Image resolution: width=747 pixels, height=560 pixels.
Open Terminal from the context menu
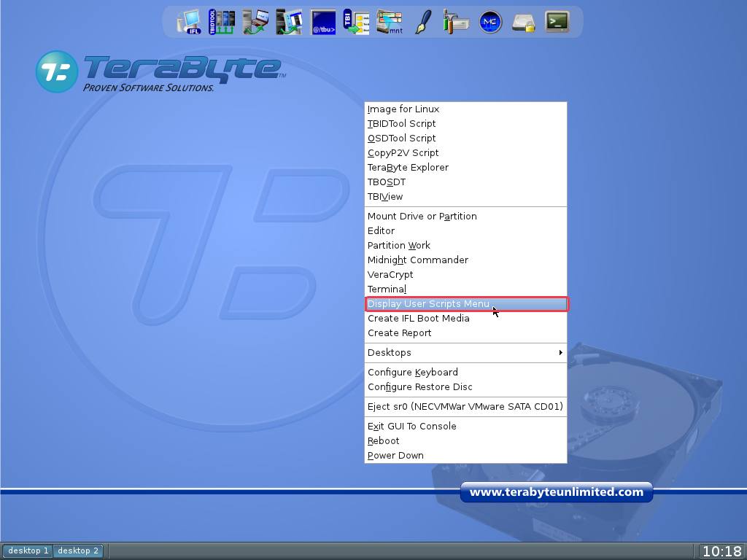pyautogui.click(x=465, y=289)
